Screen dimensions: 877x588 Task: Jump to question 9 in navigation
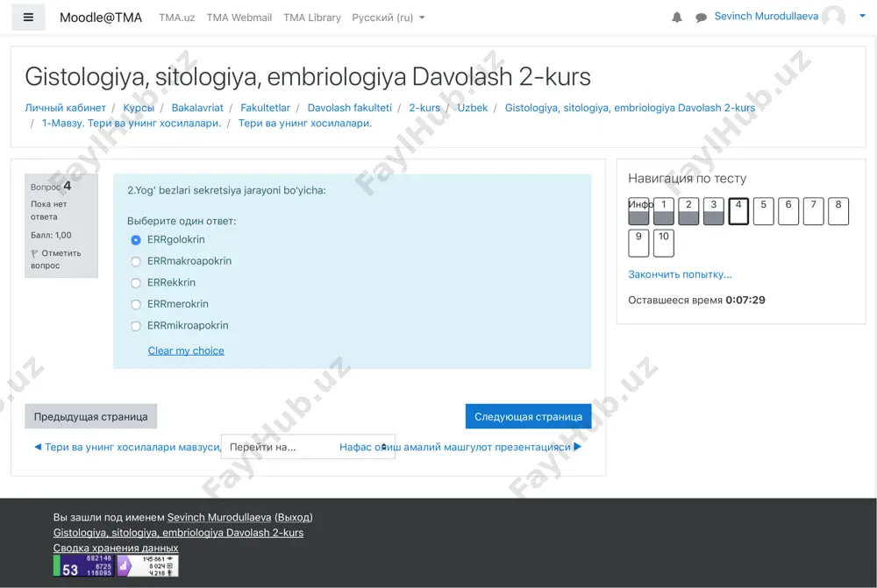pos(638,243)
